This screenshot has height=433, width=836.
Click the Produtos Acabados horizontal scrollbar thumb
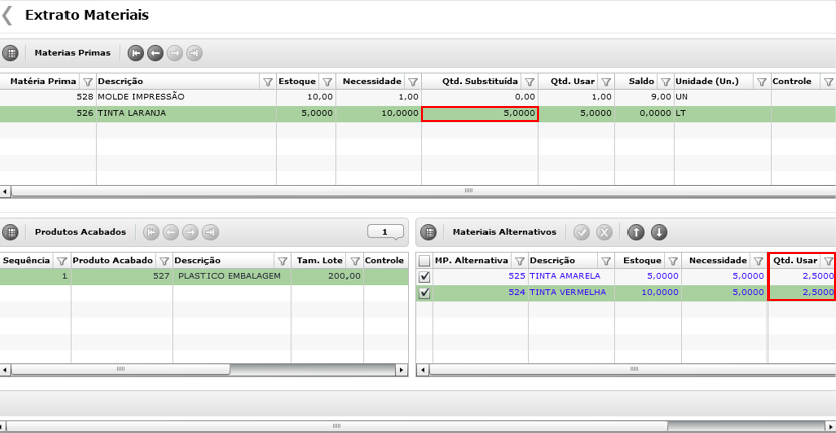point(121,369)
